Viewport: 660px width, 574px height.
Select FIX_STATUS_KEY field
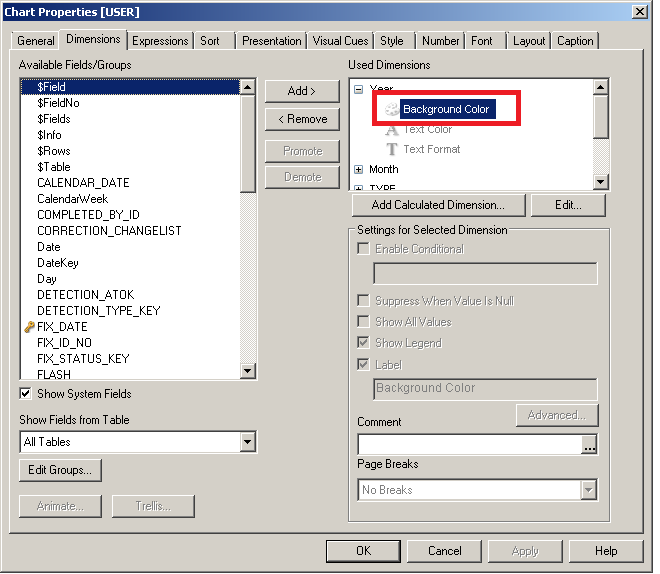[x=130, y=359]
